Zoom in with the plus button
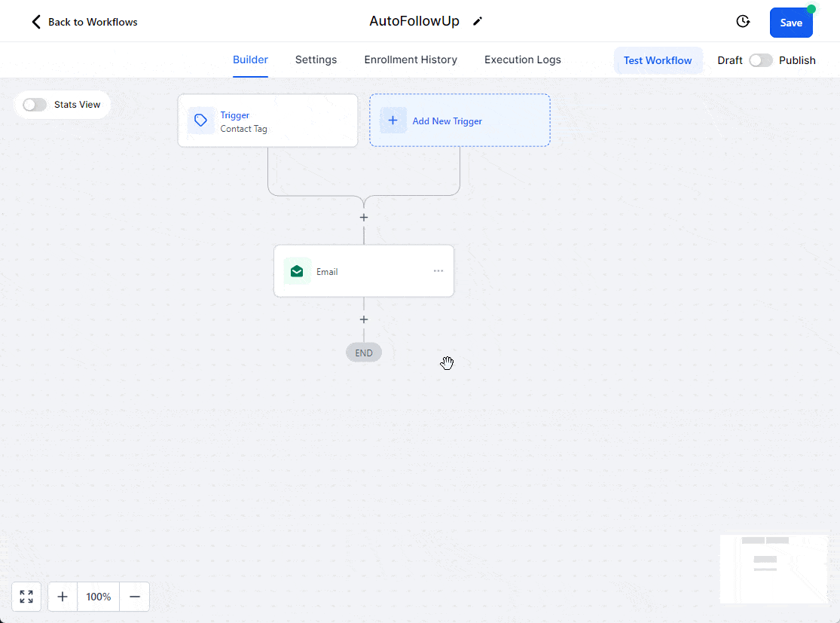The image size is (840, 623). 63,596
